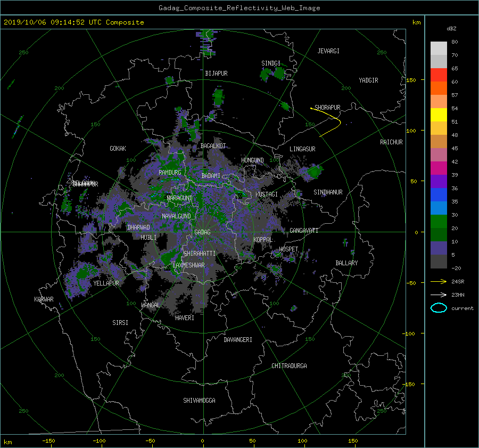Viewport: 479px width, 448px height.
Task: Click the YELLAPUR city label
Action: (x=106, y=283)
